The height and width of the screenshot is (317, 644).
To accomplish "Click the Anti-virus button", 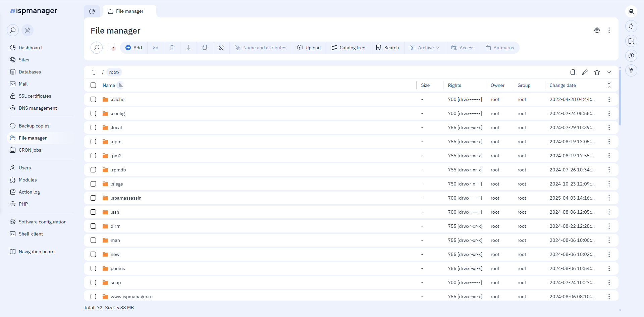I will [500, 48].
